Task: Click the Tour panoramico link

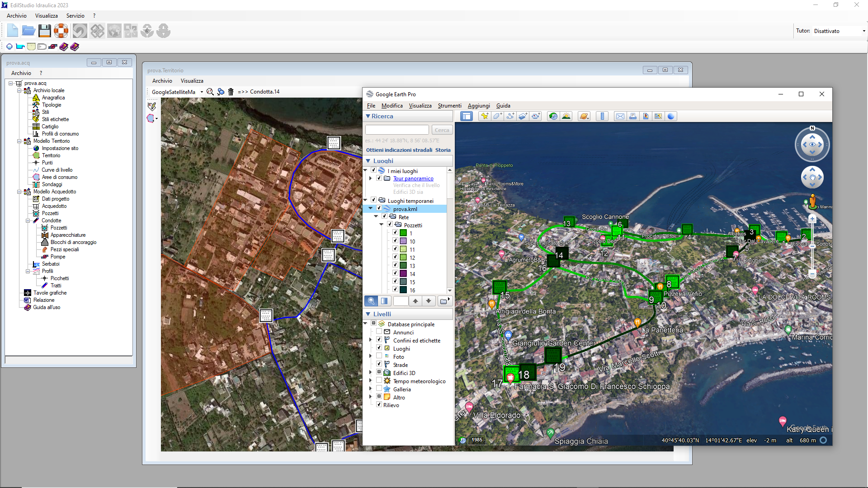Action: (413, 178)
